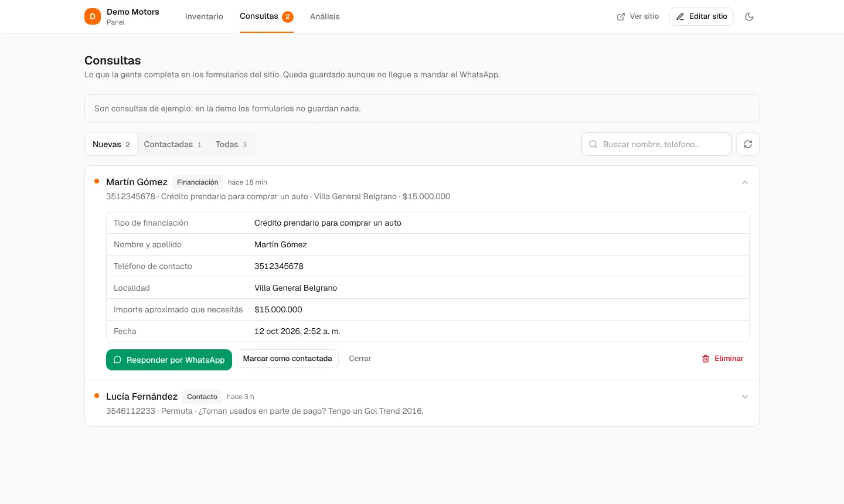
Task: Click the hace 3 h timestamp
Action: click(x=240, y=397)
